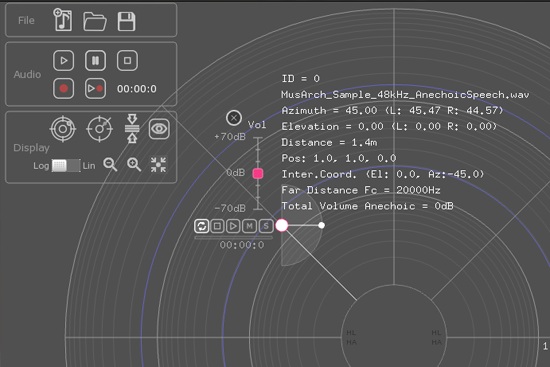The height and width of the screenshot is (367, 550).
Task: Solo the source with S button
Action: (266, 226)
